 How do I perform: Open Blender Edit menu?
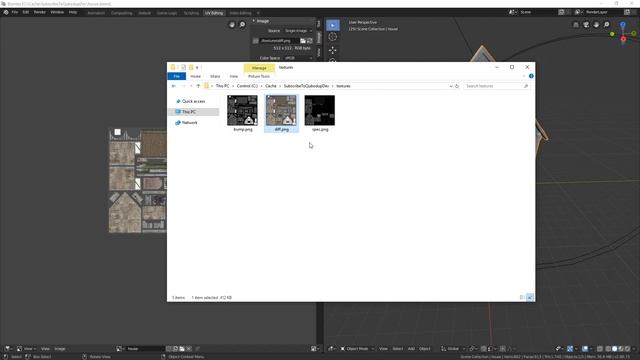(26, 12)
